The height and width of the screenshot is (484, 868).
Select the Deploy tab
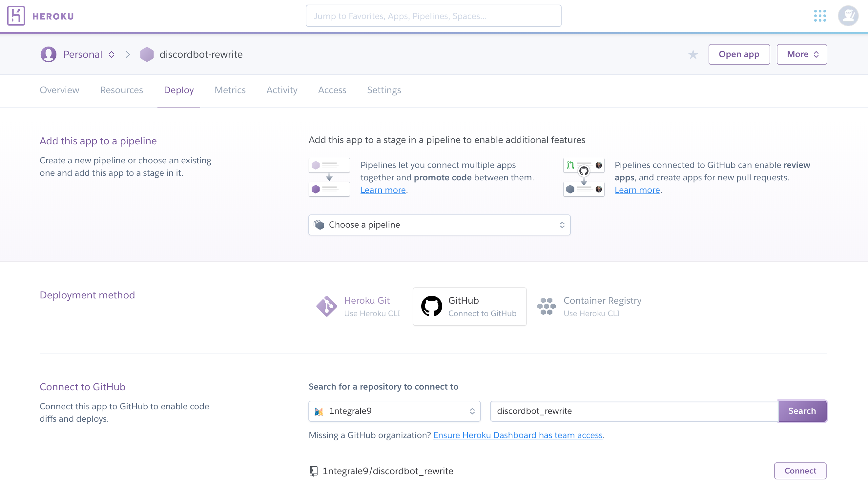pos(178,90)
